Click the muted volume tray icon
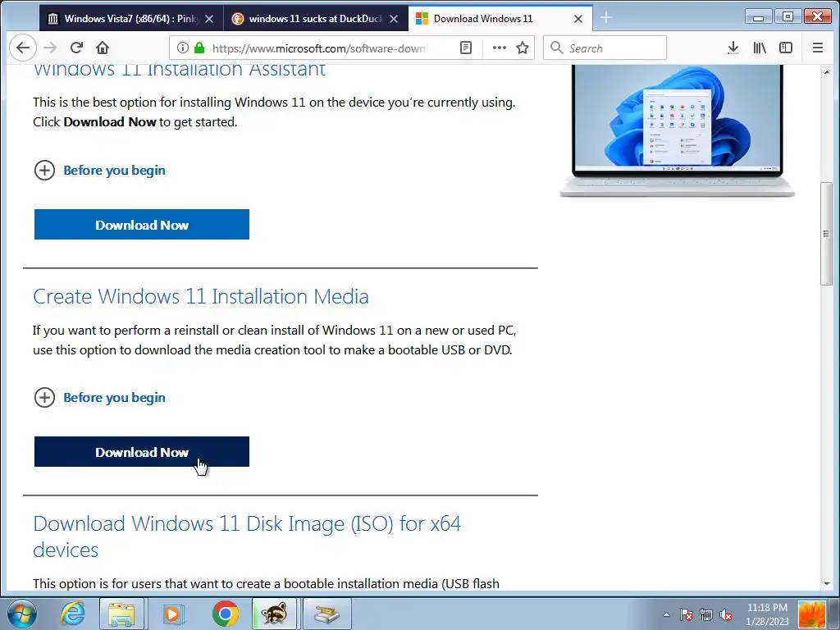 point(727,614)
